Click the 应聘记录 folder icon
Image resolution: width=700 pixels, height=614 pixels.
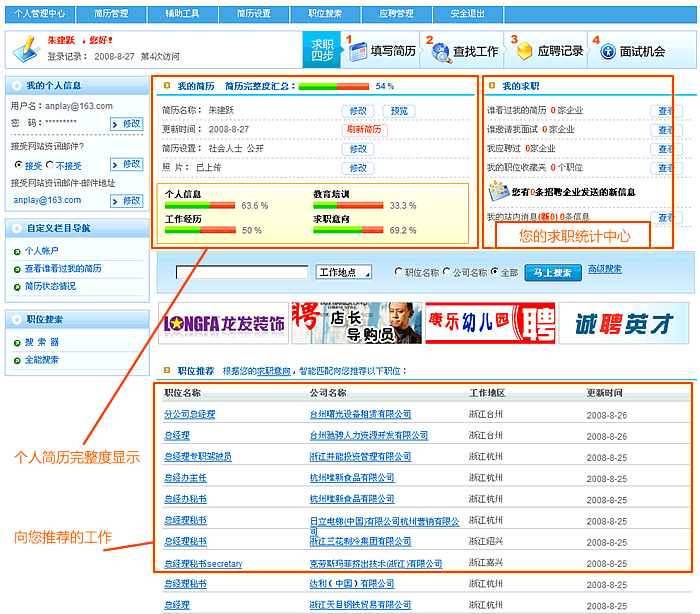pos(522,51)
